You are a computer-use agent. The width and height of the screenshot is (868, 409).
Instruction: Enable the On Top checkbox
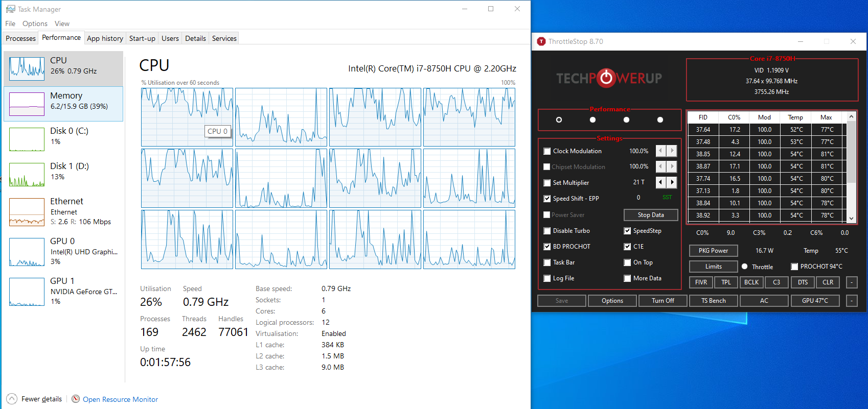tap(627, 262)
